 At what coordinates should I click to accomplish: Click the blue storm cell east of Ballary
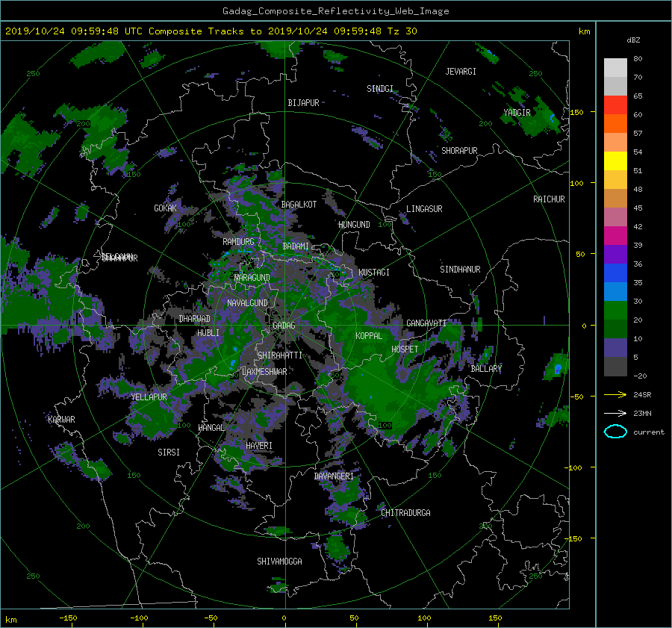point(558,369)
